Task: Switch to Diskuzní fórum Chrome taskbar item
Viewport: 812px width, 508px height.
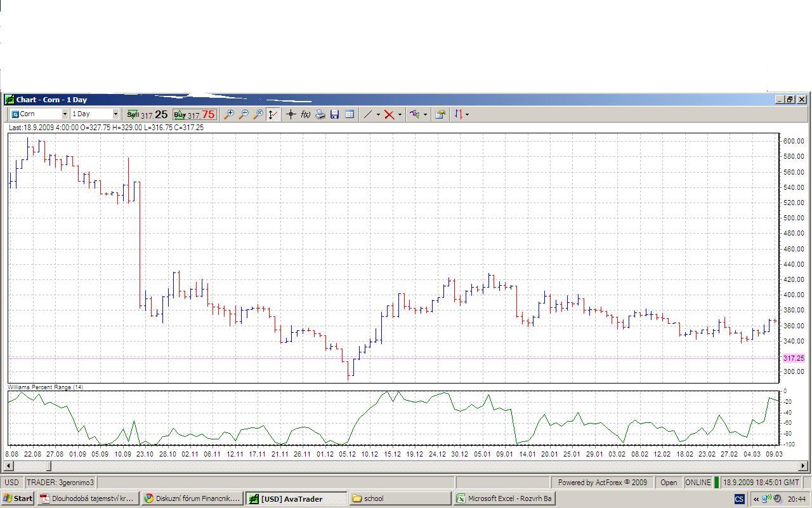Action: (x=192, y=498)
